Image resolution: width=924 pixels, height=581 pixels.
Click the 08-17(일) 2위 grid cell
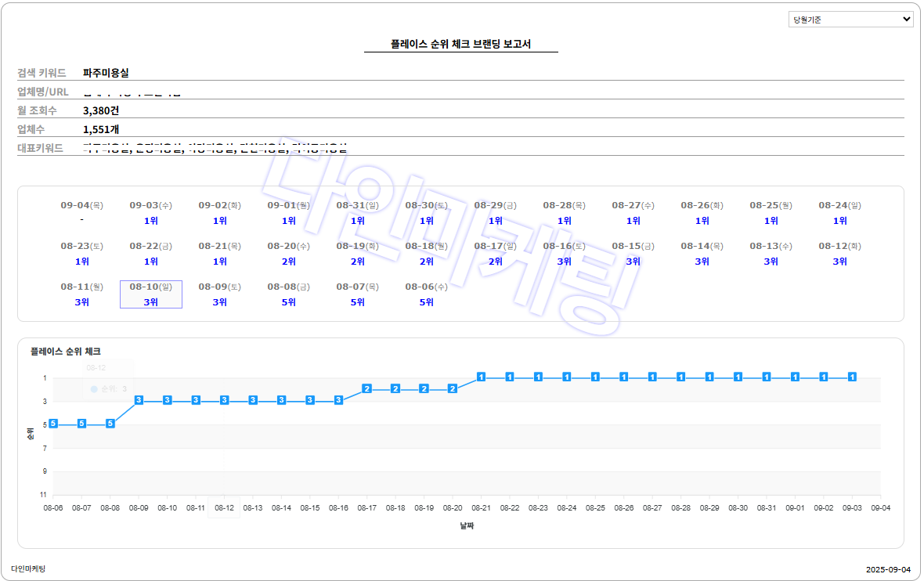pyautogui.click(x=496, y=254)
